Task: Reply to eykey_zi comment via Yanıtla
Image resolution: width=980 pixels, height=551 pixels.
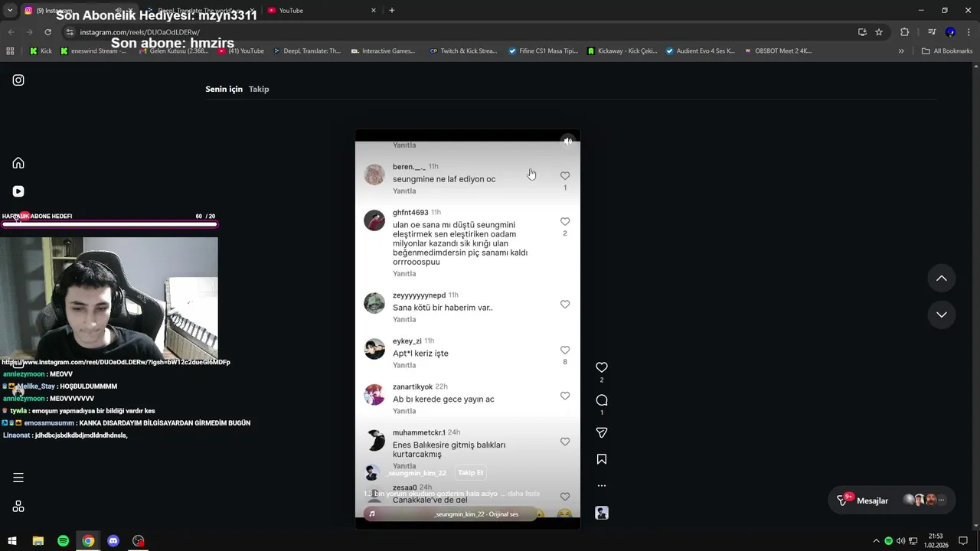Action: [404, 366]
